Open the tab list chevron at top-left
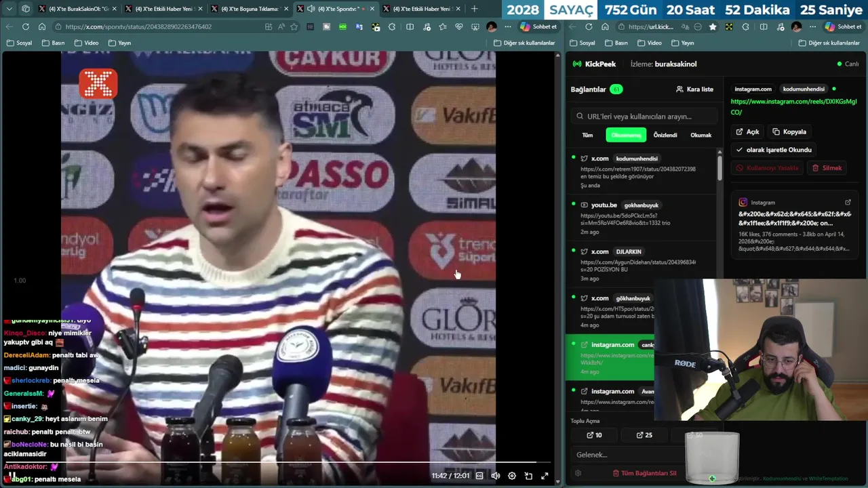The width and height of the screenshot is (868, 488). (9, 9)
